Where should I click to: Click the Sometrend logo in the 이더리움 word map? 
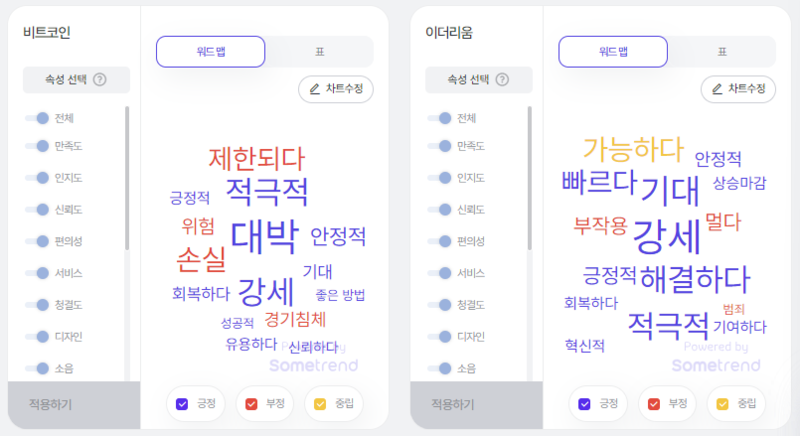point(715,365)
